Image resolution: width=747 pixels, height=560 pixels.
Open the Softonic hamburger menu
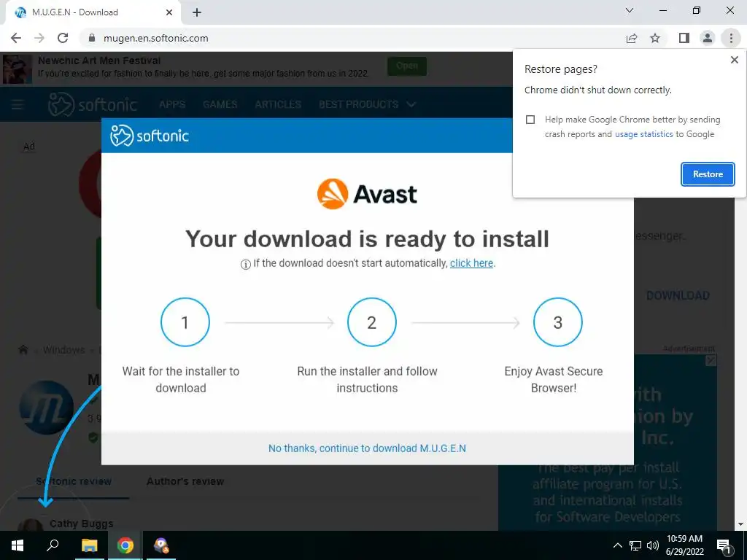pyautogui.click(x=18, y=104)
